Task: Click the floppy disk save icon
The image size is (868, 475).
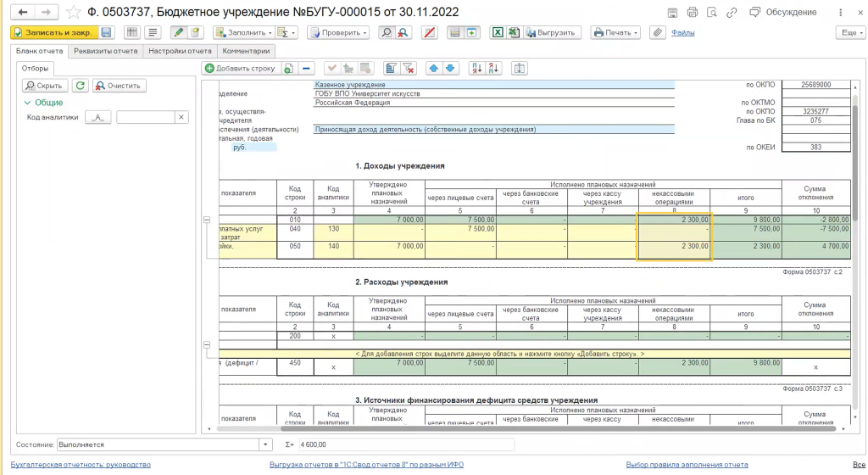Action: coord(107,32)
